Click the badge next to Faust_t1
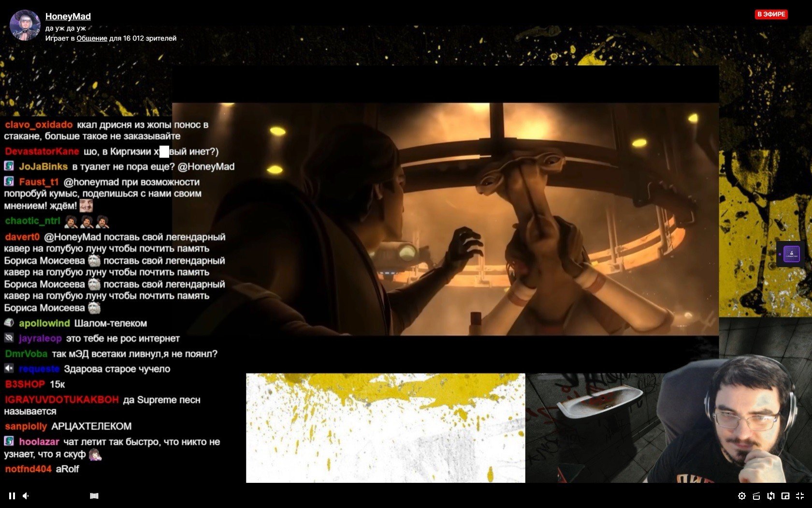Image resolution: width=812 pixels, height=508 pixels. pyautogui.click(x=9, y=181)
